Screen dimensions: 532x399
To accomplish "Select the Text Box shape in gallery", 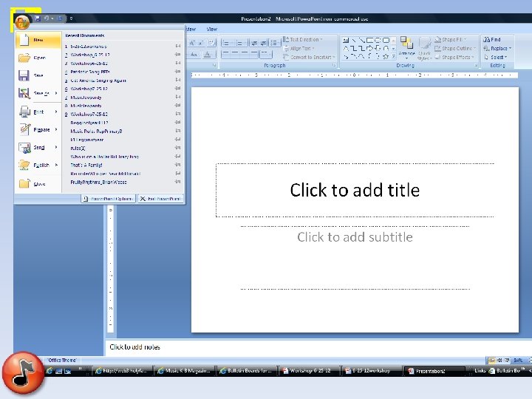I will [x=346, y=41].
